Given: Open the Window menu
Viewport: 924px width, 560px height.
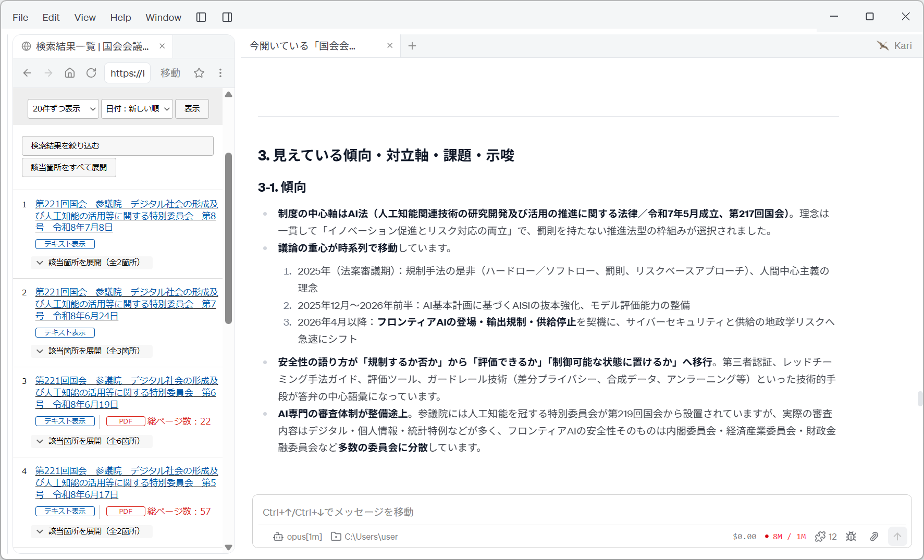Looking at the screenshot, I should pyautogui.click(x=163, y=17).
